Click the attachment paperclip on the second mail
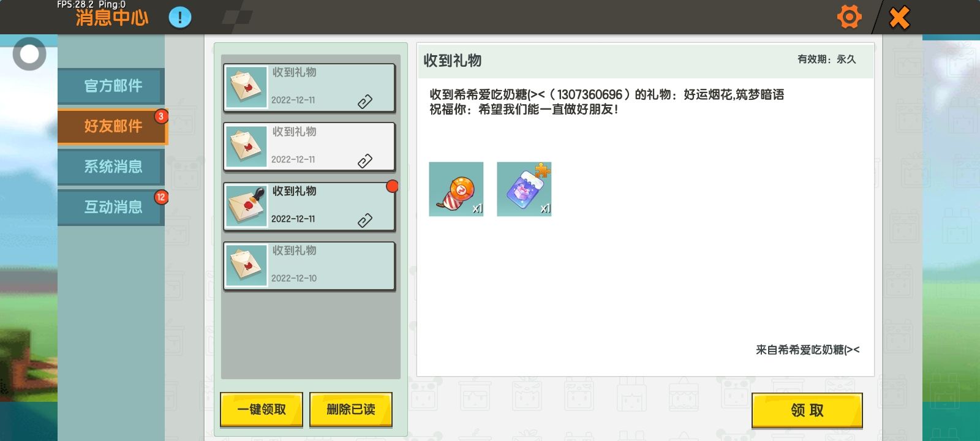The width and height of the screenshot is (980, 441). [365, 161]
